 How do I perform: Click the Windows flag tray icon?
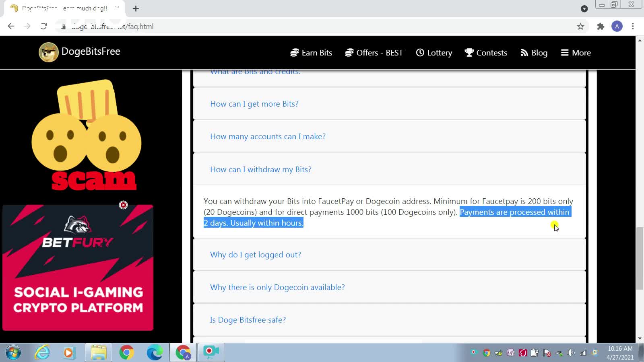pos(595,353)
